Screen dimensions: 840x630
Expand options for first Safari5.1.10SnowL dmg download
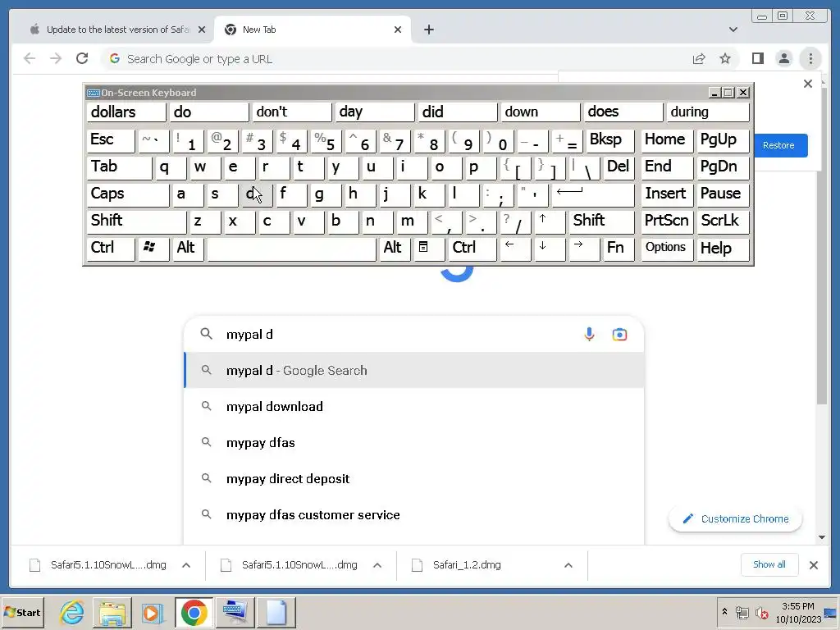[x=186, y=564]
